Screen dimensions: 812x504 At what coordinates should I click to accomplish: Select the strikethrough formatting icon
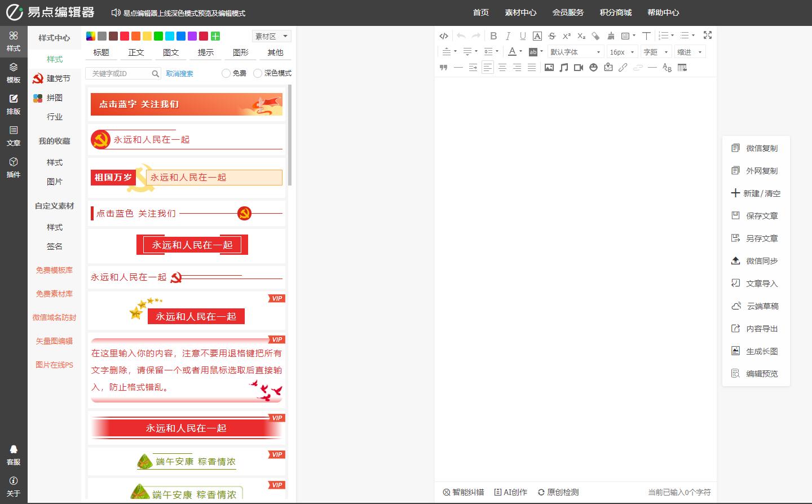coord(551,36)
